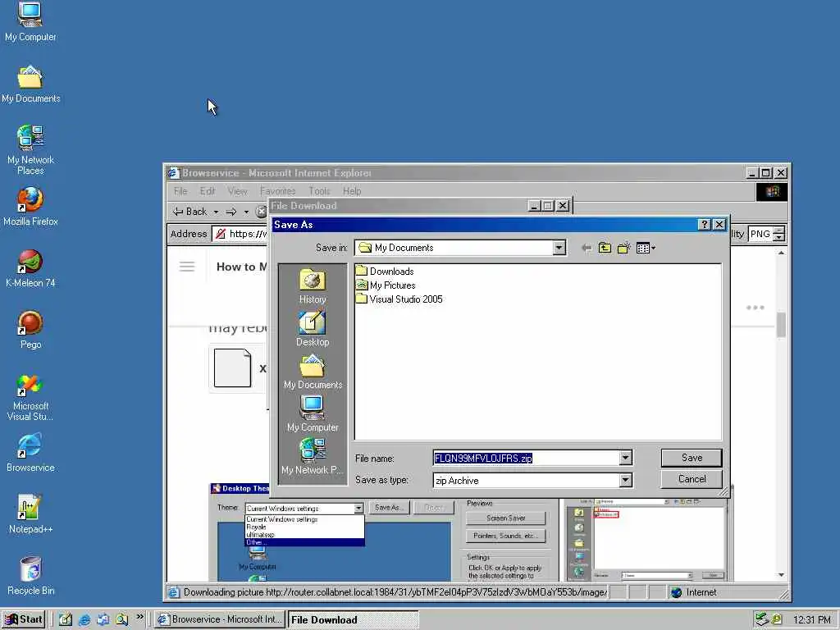Open Browservice desktop shortcut
Viewport: 840px width, 630px height.
30,453
